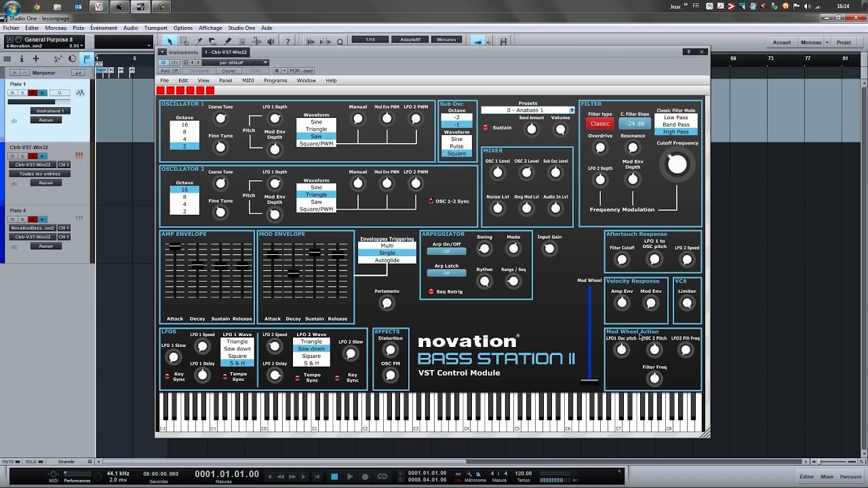Select the listen speaker tool
Screen dimensions: 868x488
point(271,41)
